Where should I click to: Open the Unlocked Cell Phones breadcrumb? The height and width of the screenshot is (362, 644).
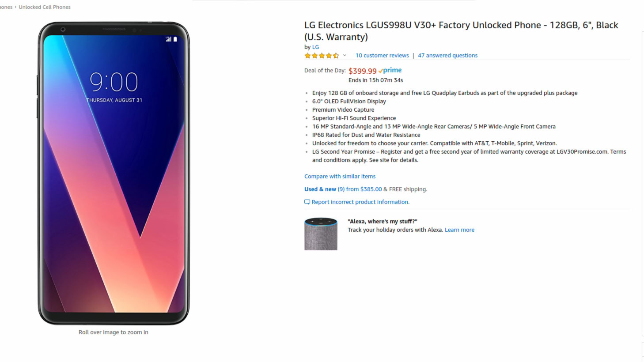pos(45,7)
